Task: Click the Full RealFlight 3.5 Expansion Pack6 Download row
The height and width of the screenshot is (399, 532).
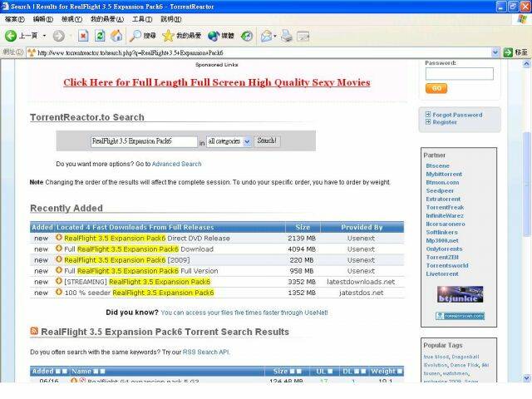Action: 217,249
